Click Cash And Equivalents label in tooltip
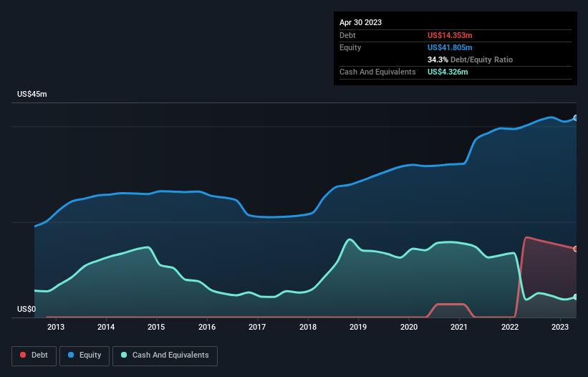This screenshot has height=377, width=588. click(x=377, y=72)
